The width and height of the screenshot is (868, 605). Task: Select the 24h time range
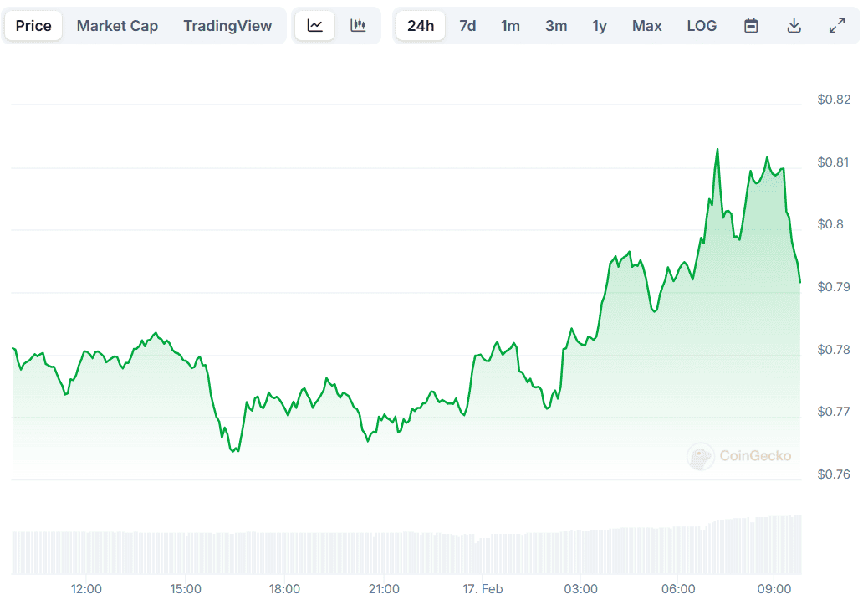(x=421, y=26)
